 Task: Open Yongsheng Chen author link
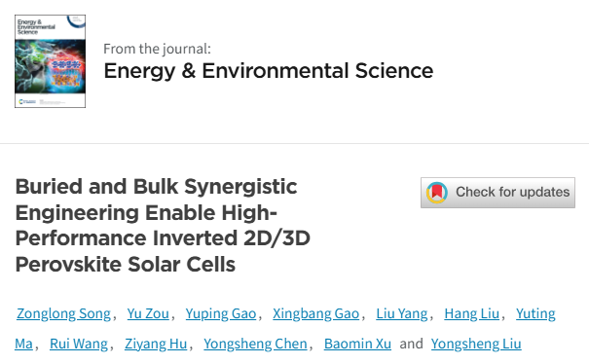click(x=255, y=344)
